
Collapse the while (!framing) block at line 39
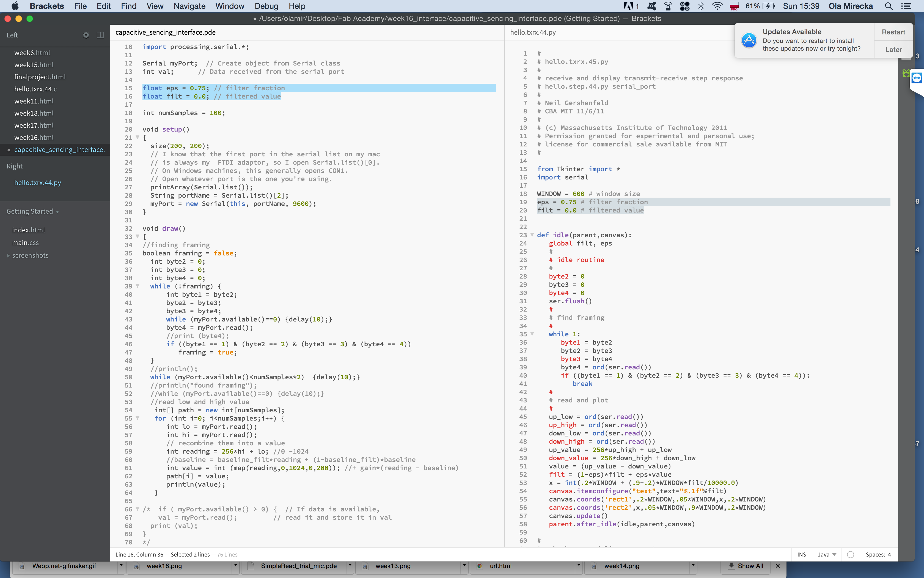(x=137, y=286)
